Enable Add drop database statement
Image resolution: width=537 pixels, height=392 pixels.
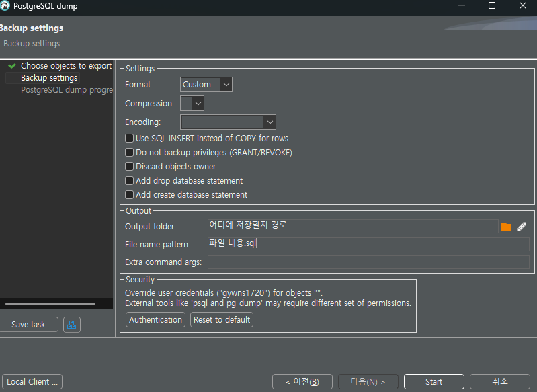pyautogui.click(x=129, y=180)
